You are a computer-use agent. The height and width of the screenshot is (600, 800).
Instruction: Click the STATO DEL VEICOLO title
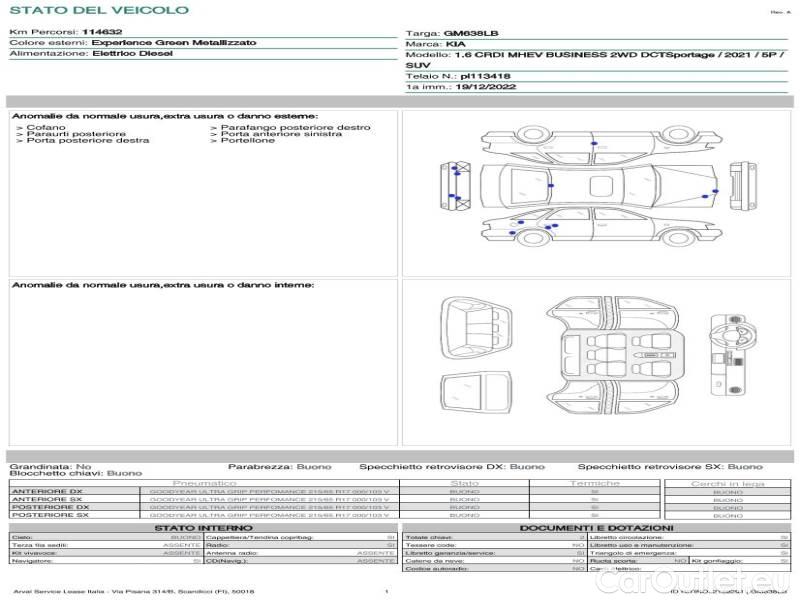(98, 10)
